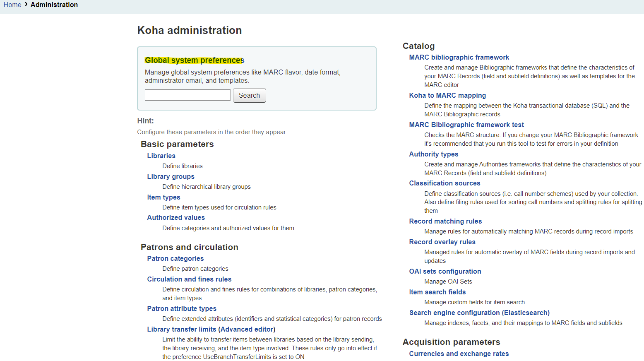Open Patron categories
The image size is (644, 361).
(x=175, y=258)
